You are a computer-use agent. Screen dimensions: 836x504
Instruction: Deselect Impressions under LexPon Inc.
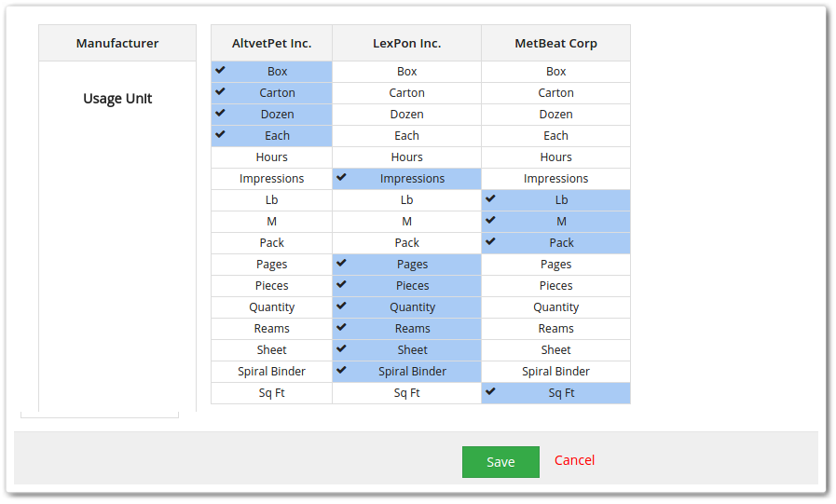tap(406, 179)
